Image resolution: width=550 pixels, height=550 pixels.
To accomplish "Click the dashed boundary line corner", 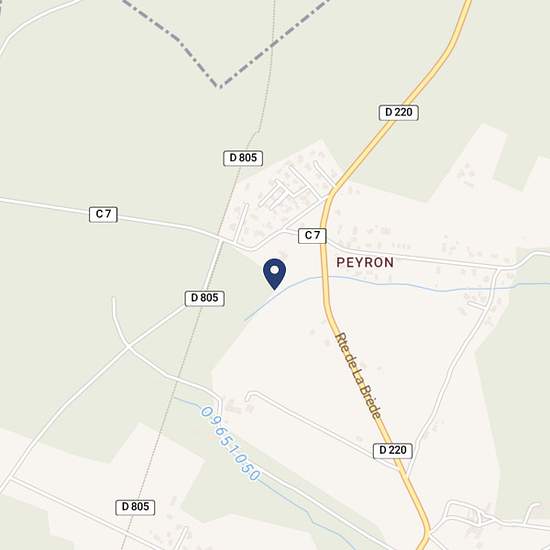I will (x=220, y=86).
